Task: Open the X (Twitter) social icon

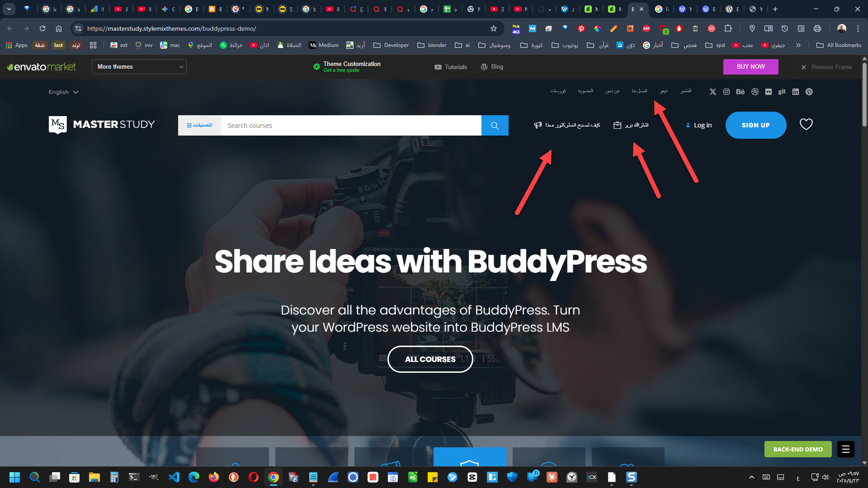Action: [713, 92]
